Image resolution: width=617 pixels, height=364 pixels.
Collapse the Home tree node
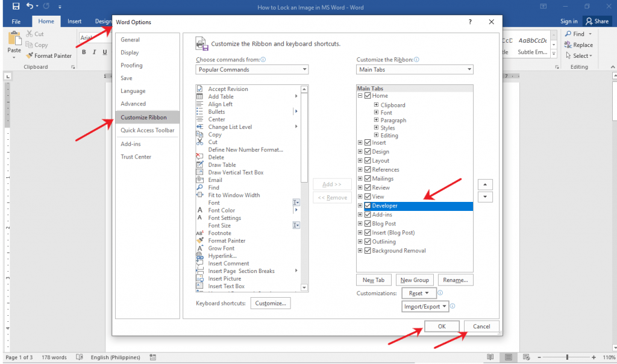coord(360,96)
